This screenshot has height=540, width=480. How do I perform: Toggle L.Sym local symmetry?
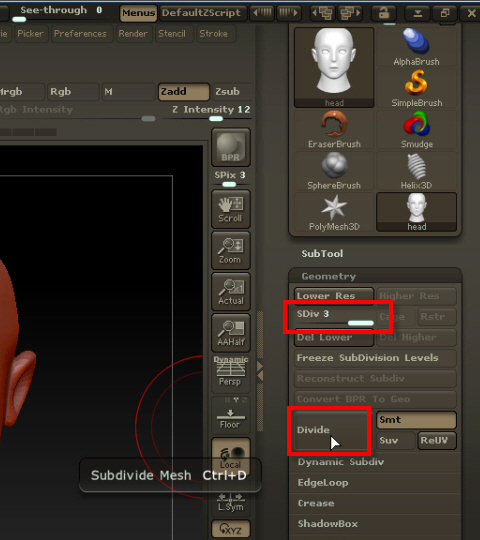point(230,502)
